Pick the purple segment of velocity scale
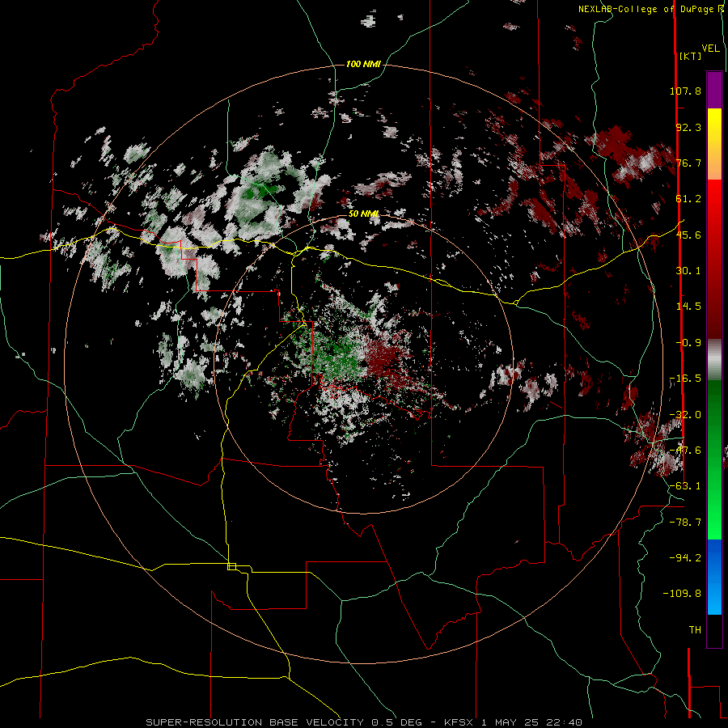This screenshot has width=728, height=728. 714,90
